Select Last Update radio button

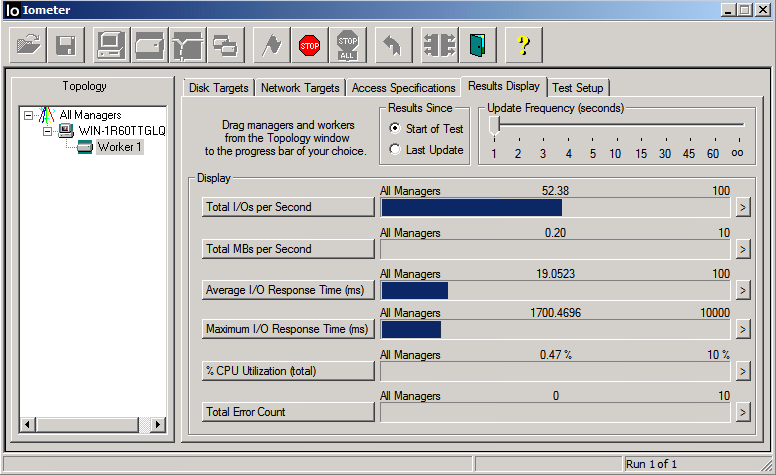[395, 149]
